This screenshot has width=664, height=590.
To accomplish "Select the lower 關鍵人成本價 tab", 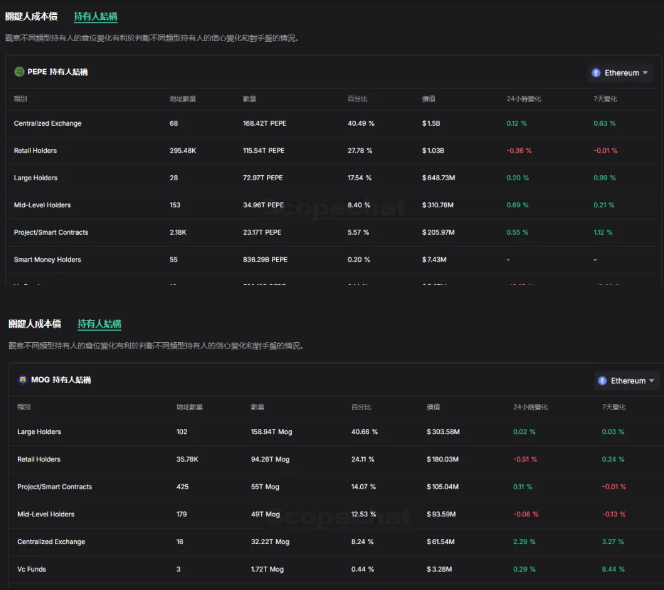I will coord(35,324).
